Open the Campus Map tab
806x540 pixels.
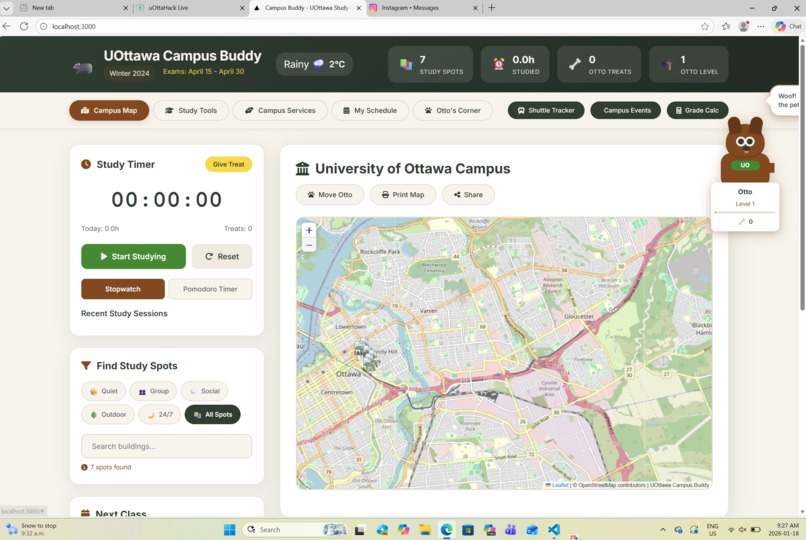109,110
